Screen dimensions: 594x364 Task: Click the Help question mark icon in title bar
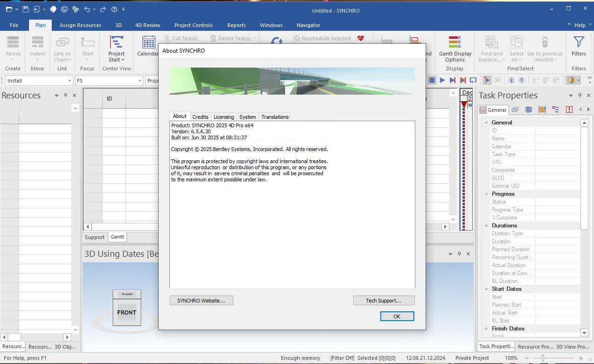[x=114, y=9]
